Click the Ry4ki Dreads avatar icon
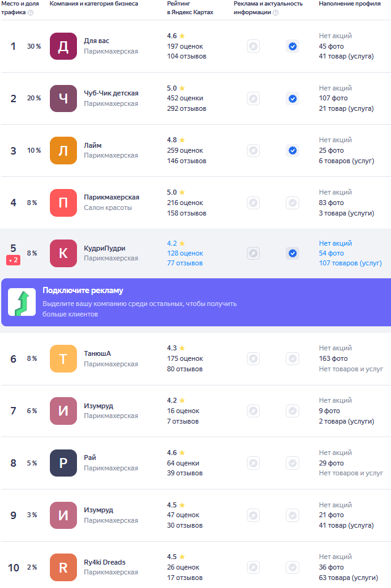This screenshot has height=588, width=391. pyautogui.click(x=63, y=568)
